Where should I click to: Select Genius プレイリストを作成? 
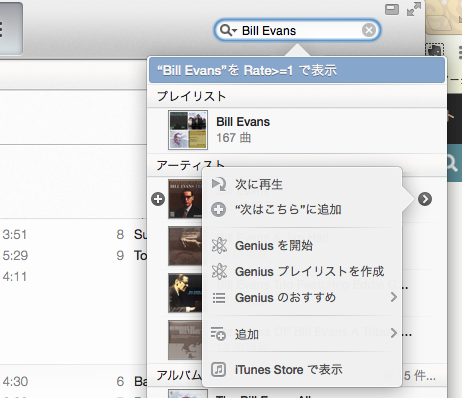302,271
